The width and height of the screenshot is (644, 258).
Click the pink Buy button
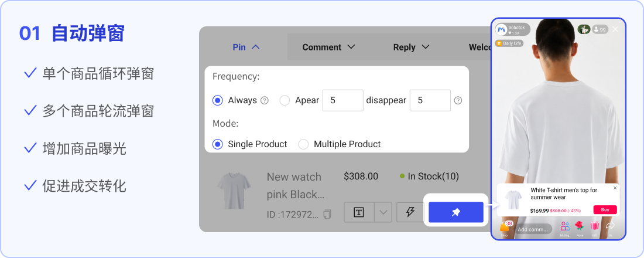pos(605,210)
